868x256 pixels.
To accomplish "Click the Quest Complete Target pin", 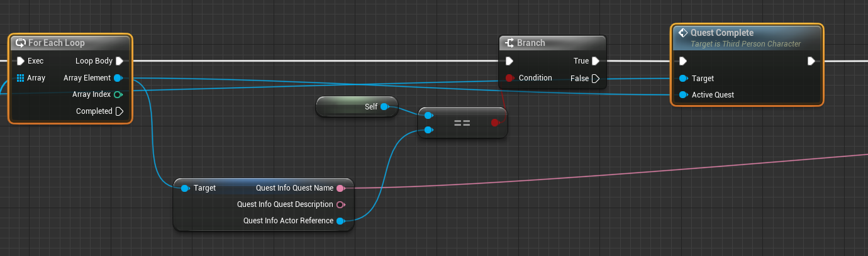I will tap(683, 78).
